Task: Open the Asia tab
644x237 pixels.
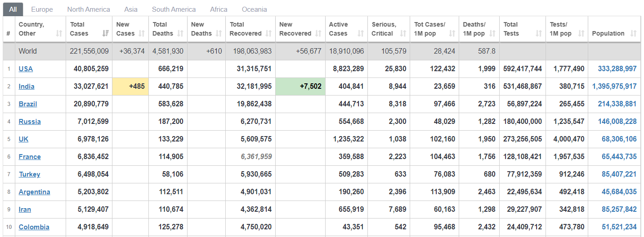Action: 131,9
